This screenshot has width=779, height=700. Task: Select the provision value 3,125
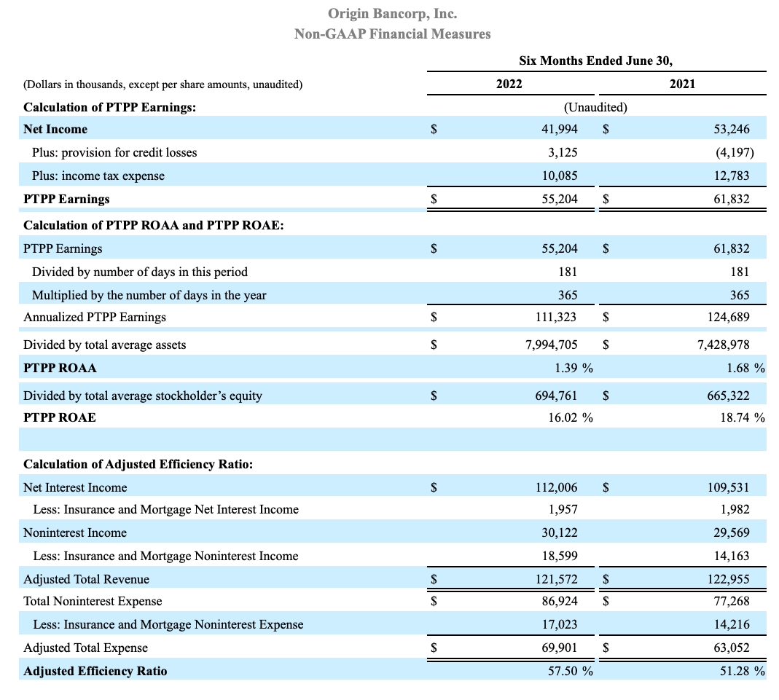click(x=563, y=152)
